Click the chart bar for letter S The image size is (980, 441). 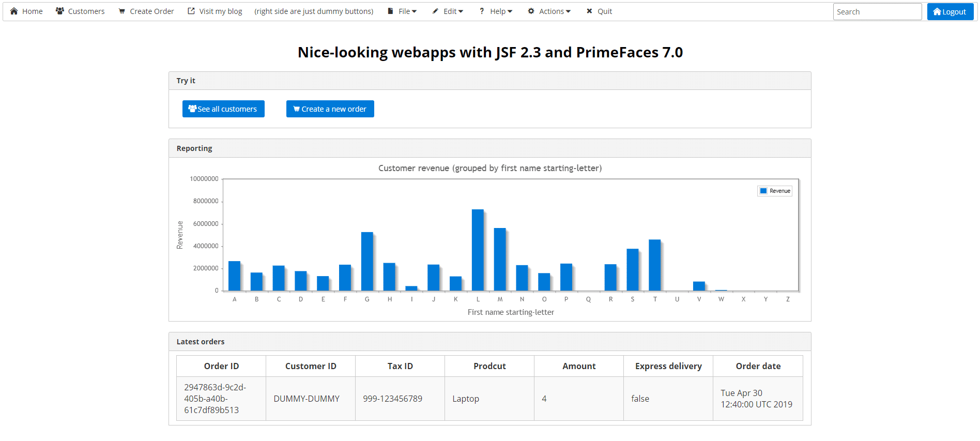(633, 269)
